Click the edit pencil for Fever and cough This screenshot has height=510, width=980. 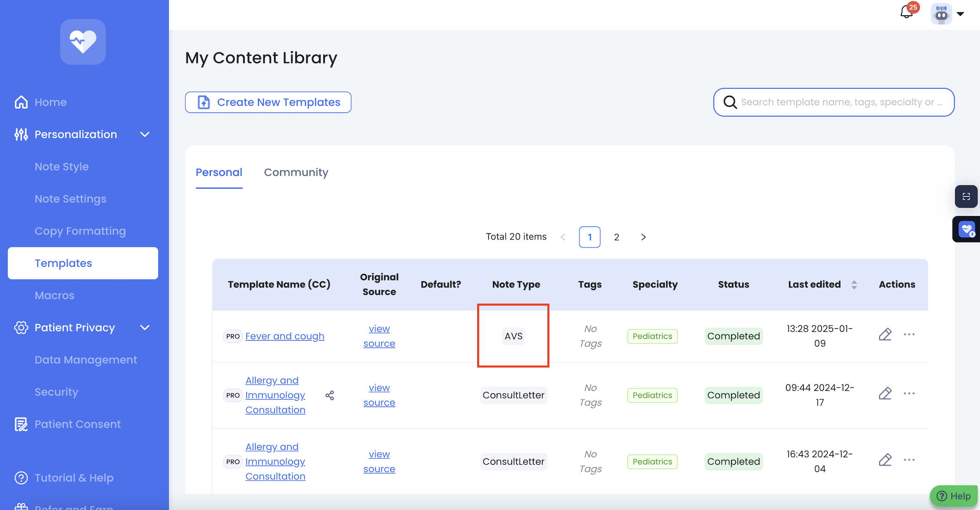click(885, 335)
